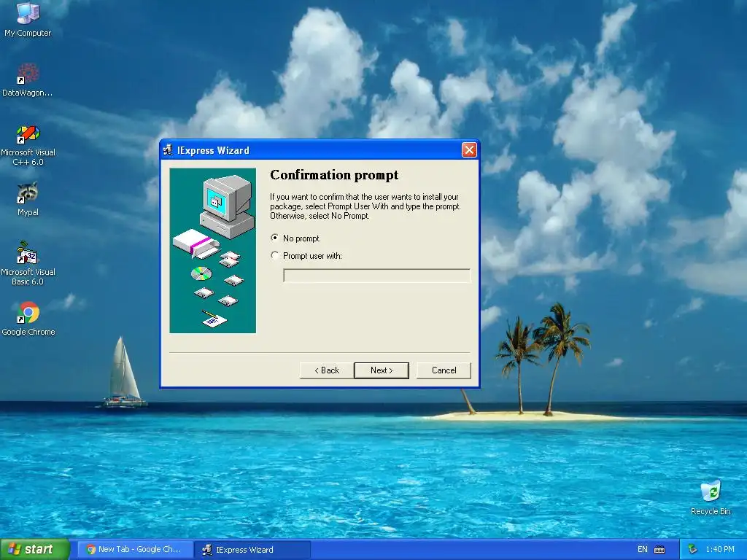Switch to New Tab Google Chrome taskbar item
The width and height of the screenshot is (747, 560).
click(135, 549)
